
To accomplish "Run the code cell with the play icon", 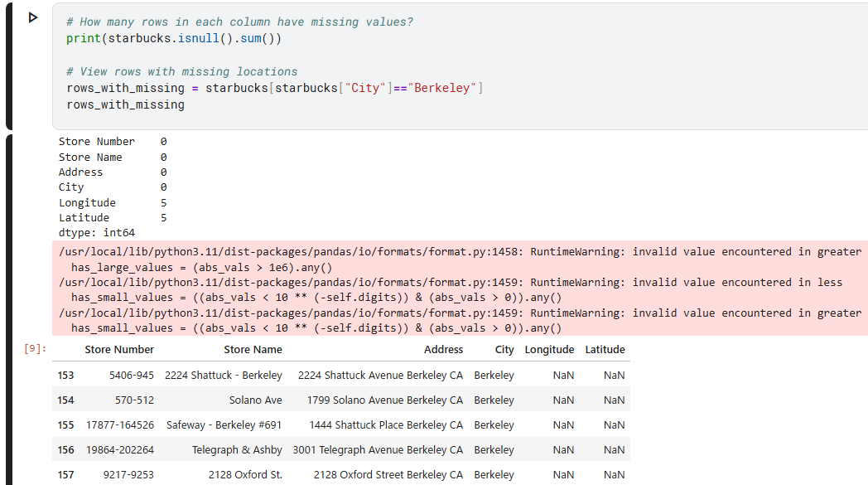I will point(32,17).
